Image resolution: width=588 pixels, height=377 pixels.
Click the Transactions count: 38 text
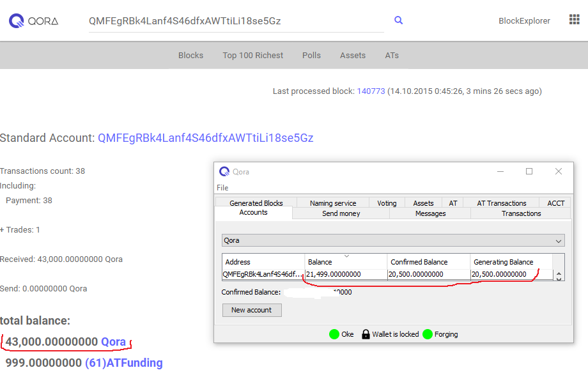point(42,171)
